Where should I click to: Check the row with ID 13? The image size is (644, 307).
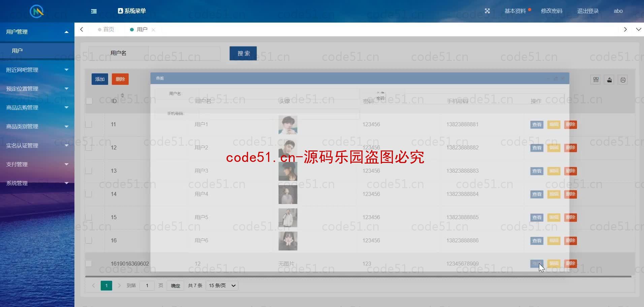click(89, 171)
